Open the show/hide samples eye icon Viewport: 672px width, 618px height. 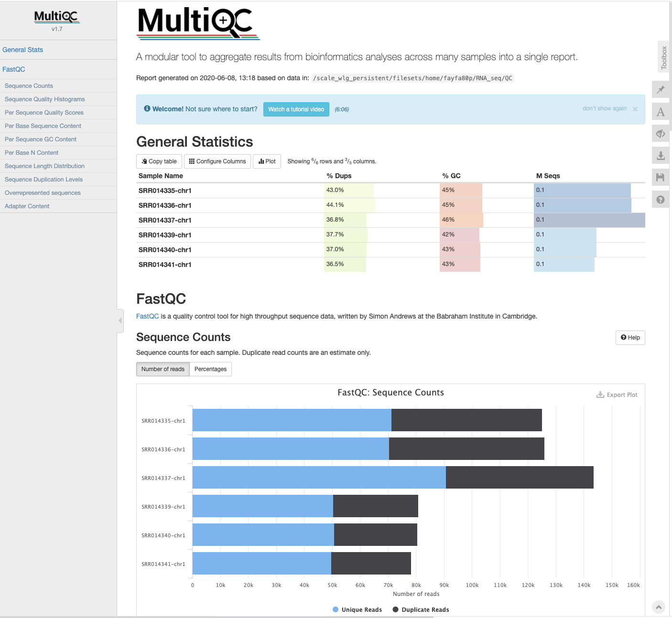pos(661,134)
